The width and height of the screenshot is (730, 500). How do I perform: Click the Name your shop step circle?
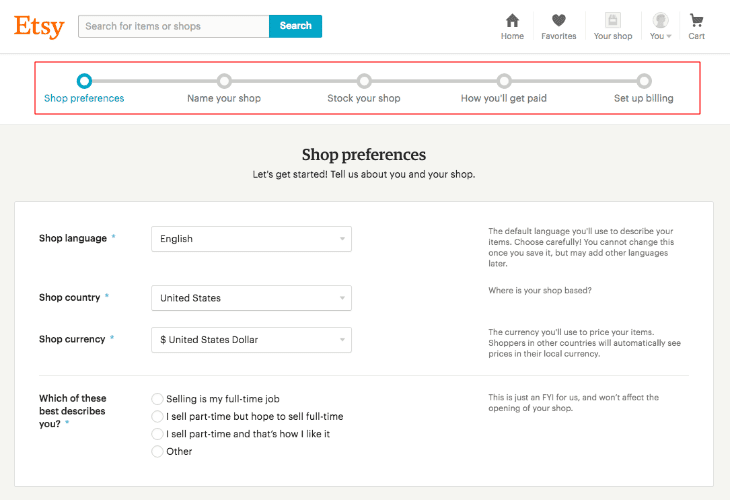(x=224, y=81)
